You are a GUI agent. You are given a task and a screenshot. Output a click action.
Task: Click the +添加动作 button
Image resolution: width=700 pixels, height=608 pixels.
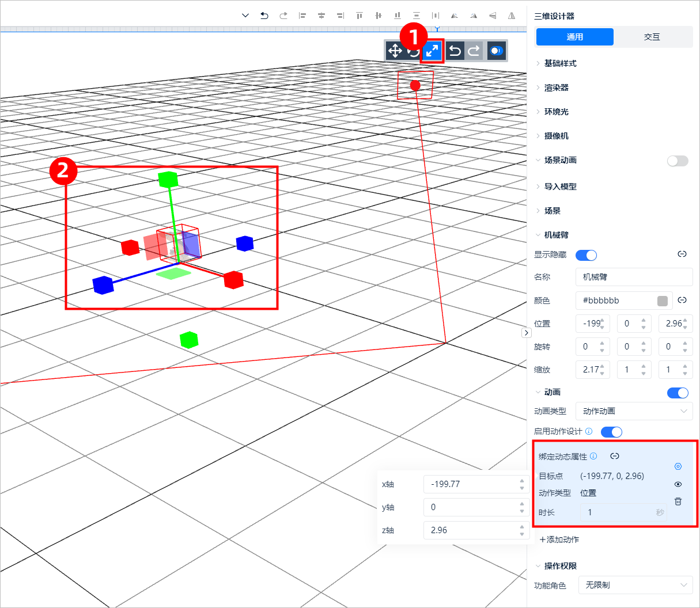click(x=559, y=539)
